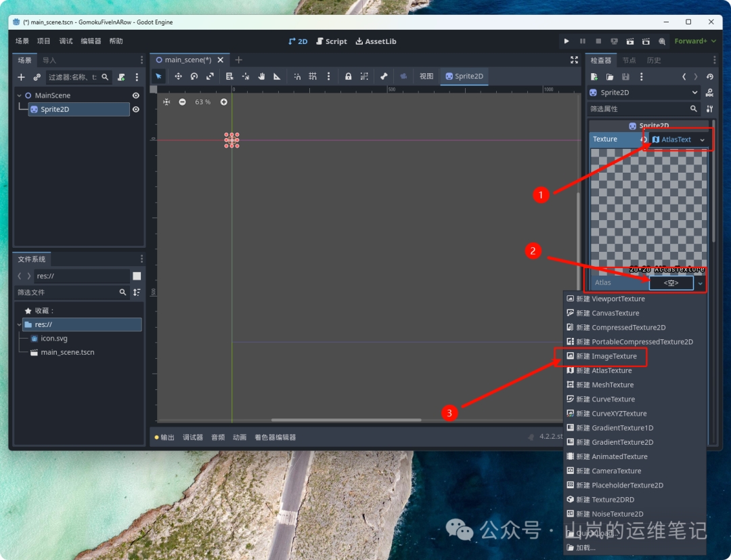Open the AssetLib workspace
This screenshot has width=731, height=560.
tap(376, 41)
